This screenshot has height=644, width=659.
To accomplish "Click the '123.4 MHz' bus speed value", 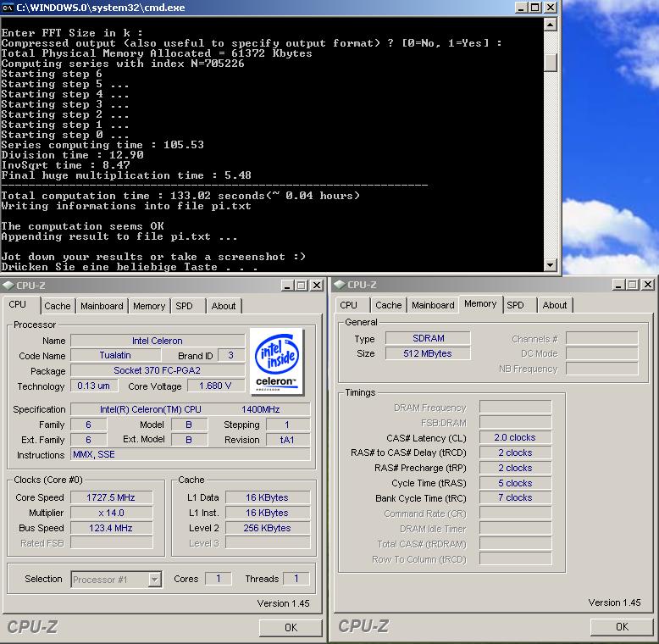I will click(111, 528).
